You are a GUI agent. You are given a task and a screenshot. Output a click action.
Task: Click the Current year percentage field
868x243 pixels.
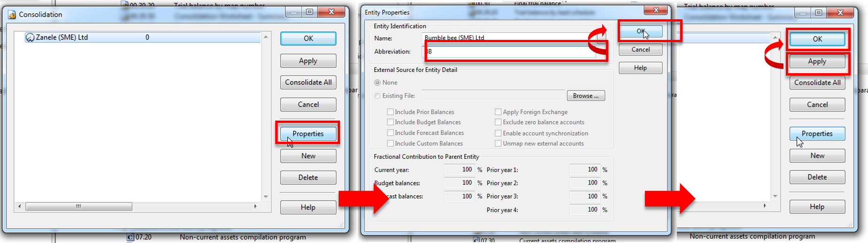(459, 170)
